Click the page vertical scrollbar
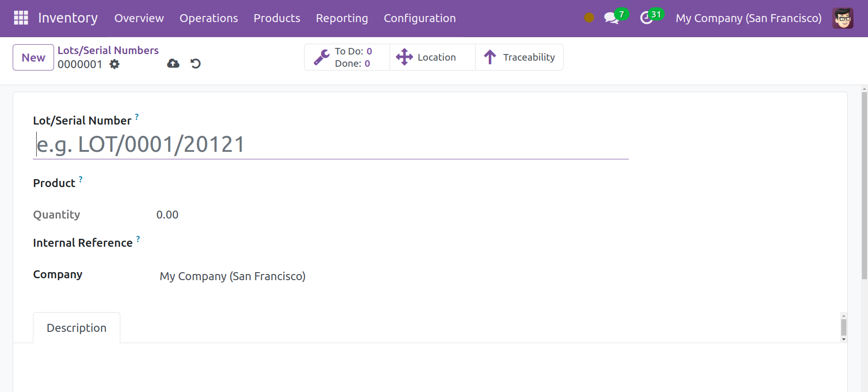 (864, 188)
